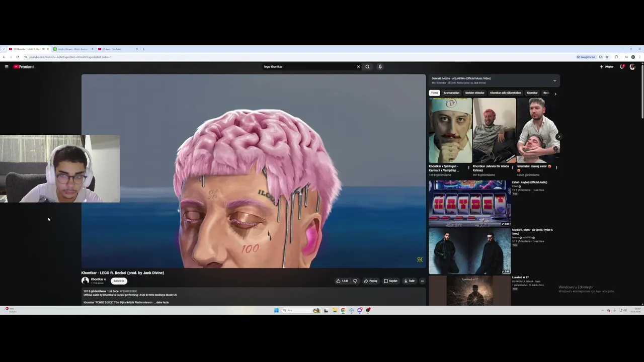Mute the Khontkar tab audio icon
644x362 pixels.
pyautogui.click(x=43, y=49)
